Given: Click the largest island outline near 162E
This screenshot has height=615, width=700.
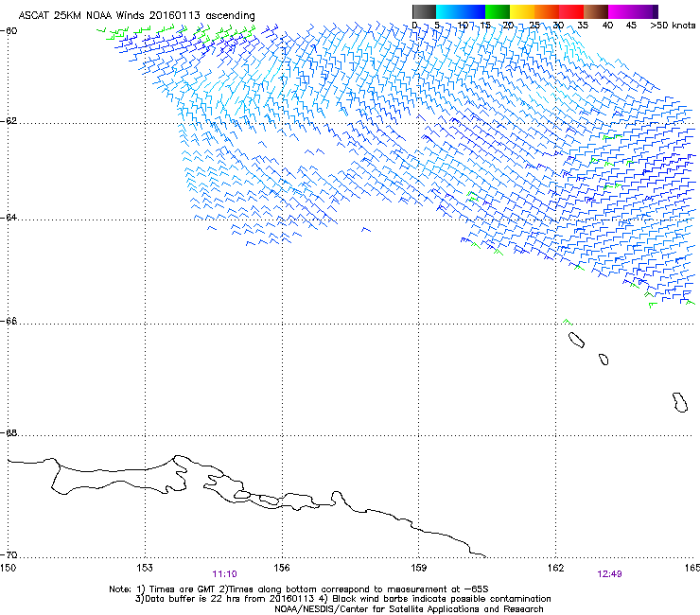Looking at the screenshot, I should pos(576,341).
